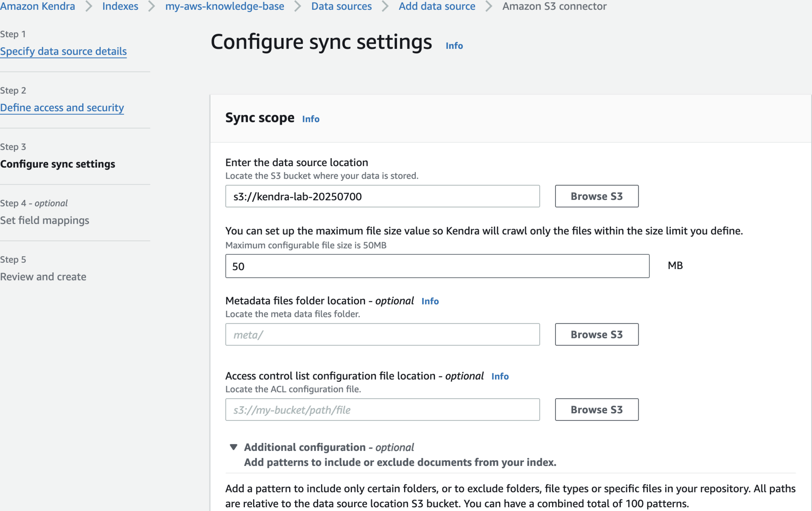The image size is (812, 511).
Task: Open my-aws-knowledge-base breadcrumb
Action: coord(224,6)
